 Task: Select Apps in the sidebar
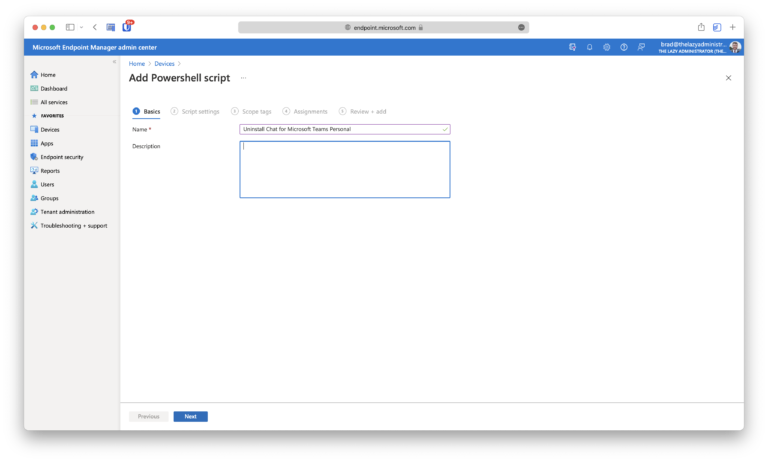pyautogui.click(x=42, y=144)
